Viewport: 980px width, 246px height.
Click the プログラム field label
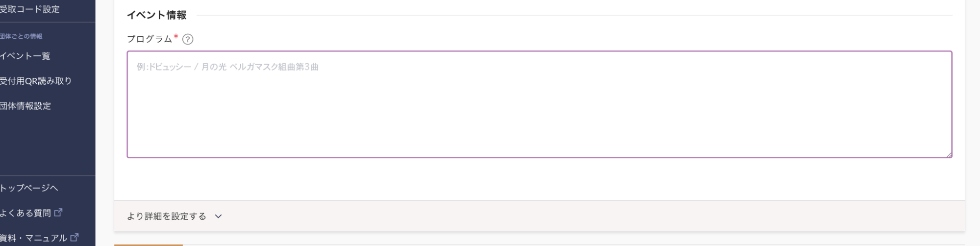[x=150, y=39]
